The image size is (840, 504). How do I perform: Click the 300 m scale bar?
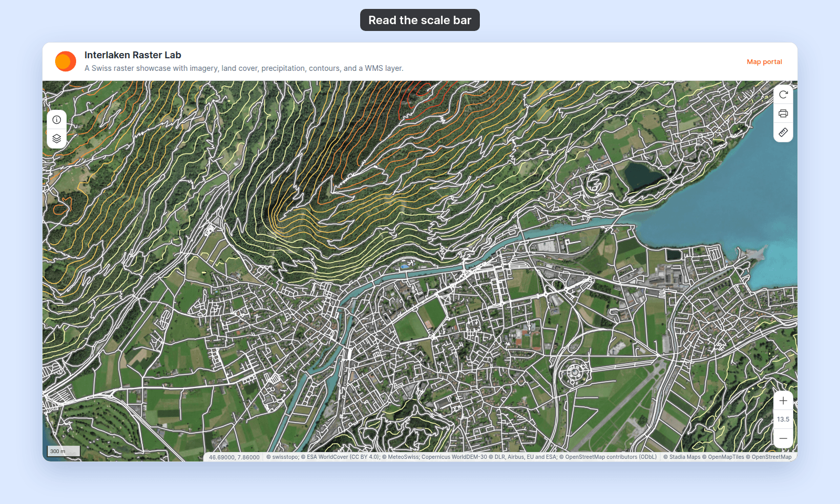[64, 451]
